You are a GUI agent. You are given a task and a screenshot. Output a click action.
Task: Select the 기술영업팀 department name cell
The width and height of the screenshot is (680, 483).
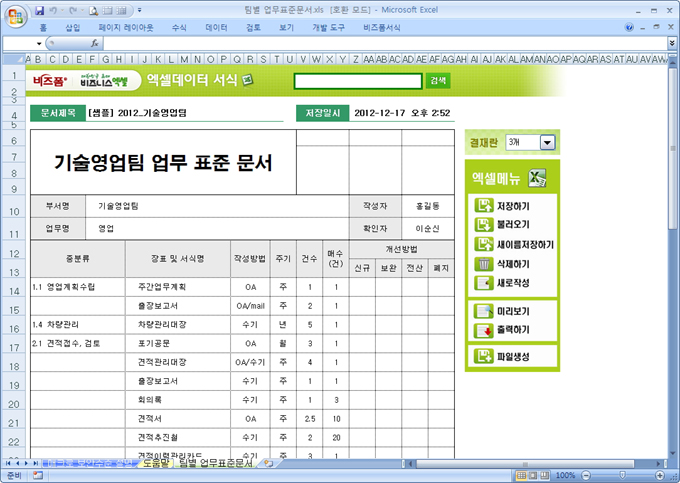pos(217,206)
